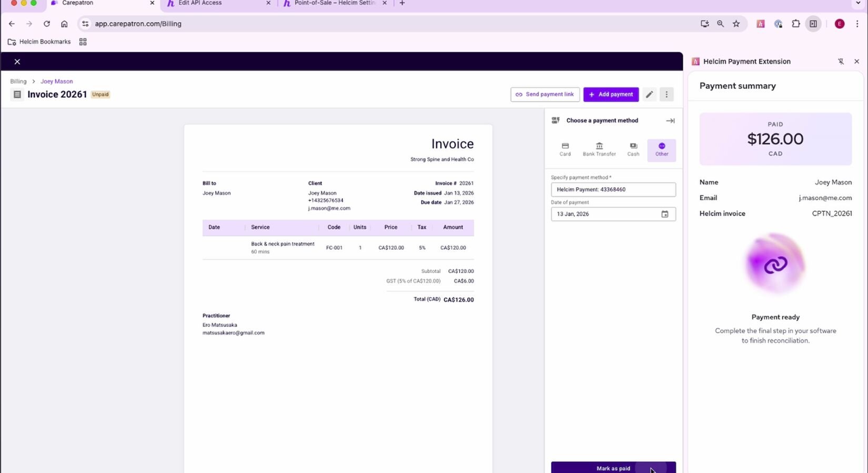Screen dimensions: 868x473
Task: Open Billing breadcrumb link
Action: pyautogui.click(x=18, y=81)
